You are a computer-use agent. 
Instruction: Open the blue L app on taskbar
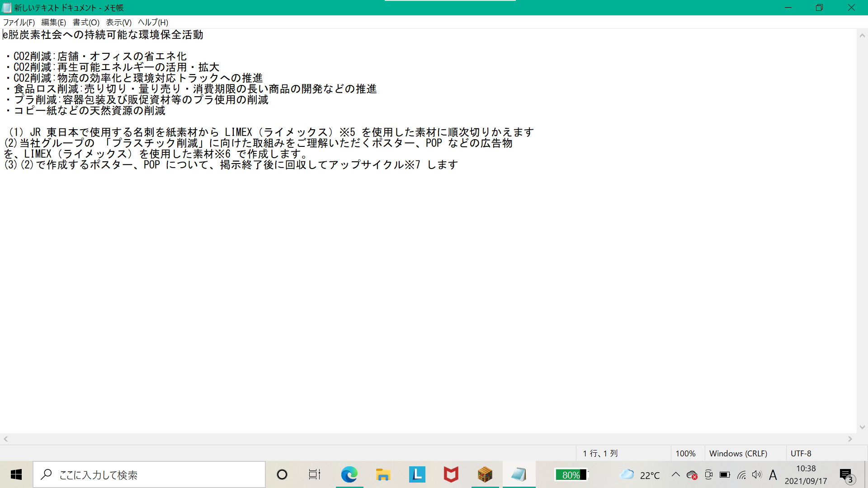point(417,474)
